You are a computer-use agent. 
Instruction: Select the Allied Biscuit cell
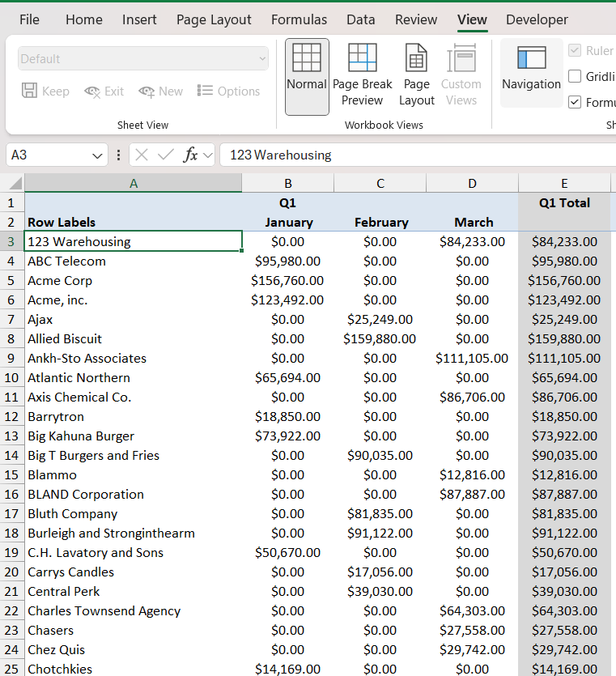pyautogui.click(x=134, y=338)
